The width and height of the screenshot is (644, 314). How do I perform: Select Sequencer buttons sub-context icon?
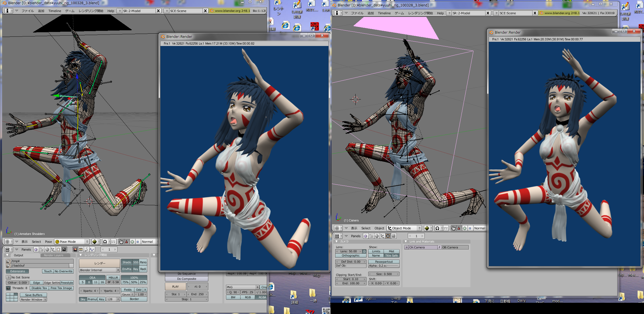point(81,250)
